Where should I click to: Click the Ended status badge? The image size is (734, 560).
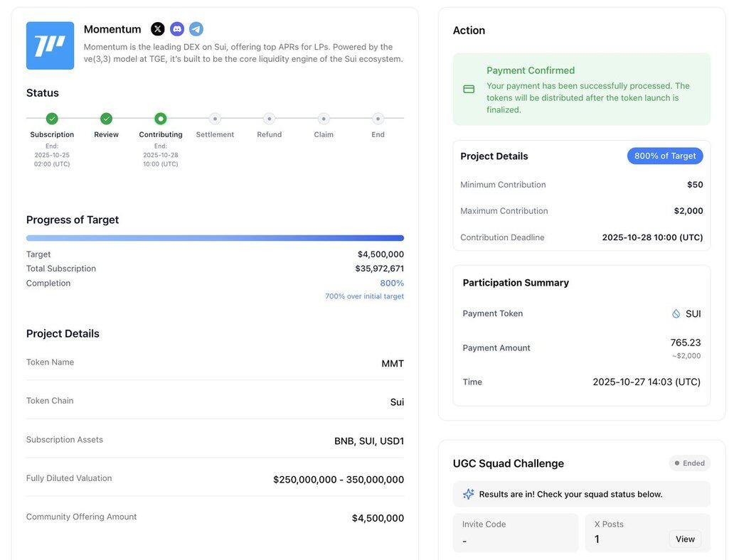click(689, 463)
